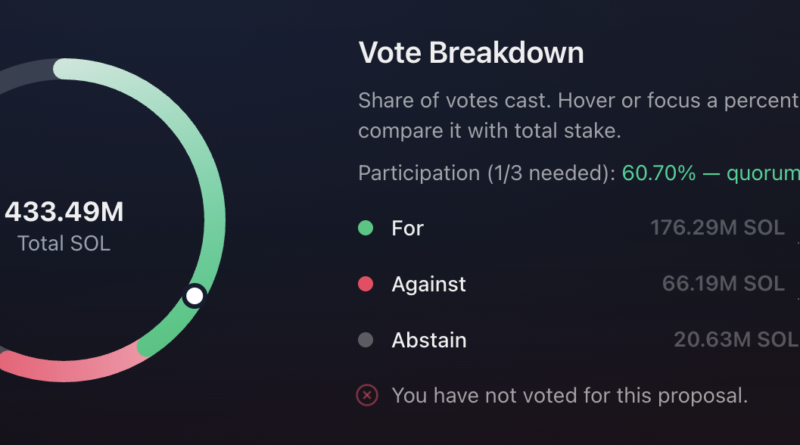Click the 66.19M SOL amount
The image size is (800, 445).
pos(723,283)
